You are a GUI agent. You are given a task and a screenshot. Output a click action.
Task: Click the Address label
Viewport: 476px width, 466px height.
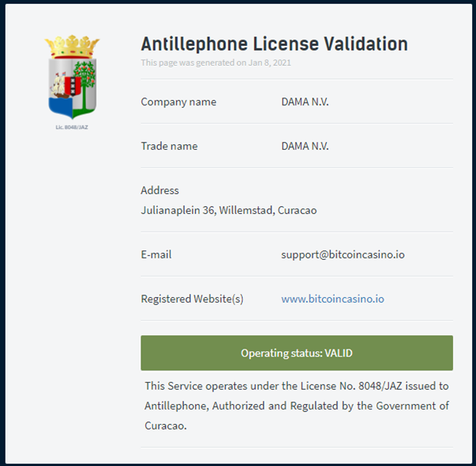point(159,190)
